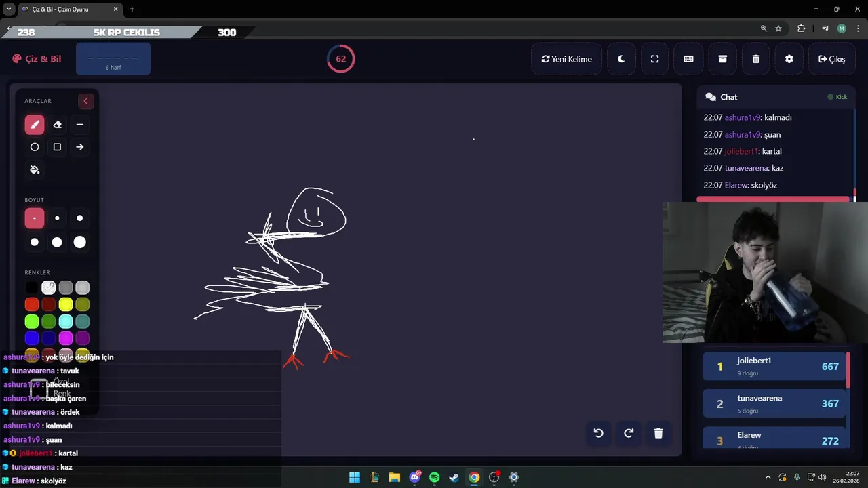Screen dimensions: 868x488
Task: Open the Chrome profile avatar
Action: (842, 28)
